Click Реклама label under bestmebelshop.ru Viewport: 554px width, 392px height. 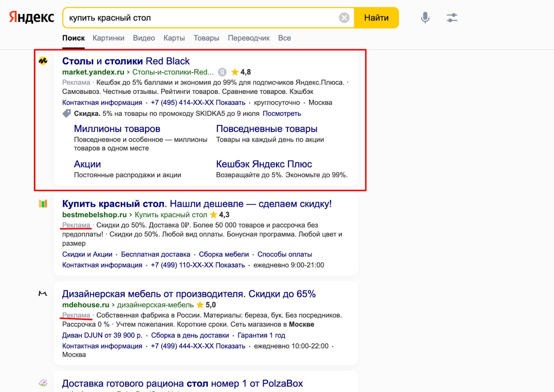76,225
